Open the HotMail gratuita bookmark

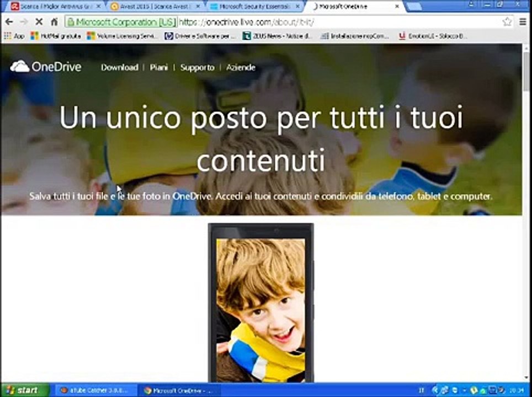coord(56,36)
